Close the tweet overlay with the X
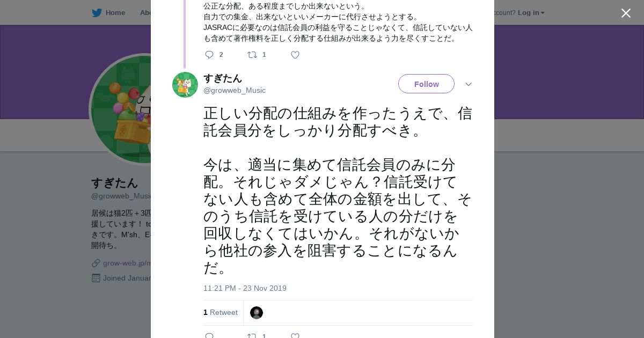 point(626,13)
